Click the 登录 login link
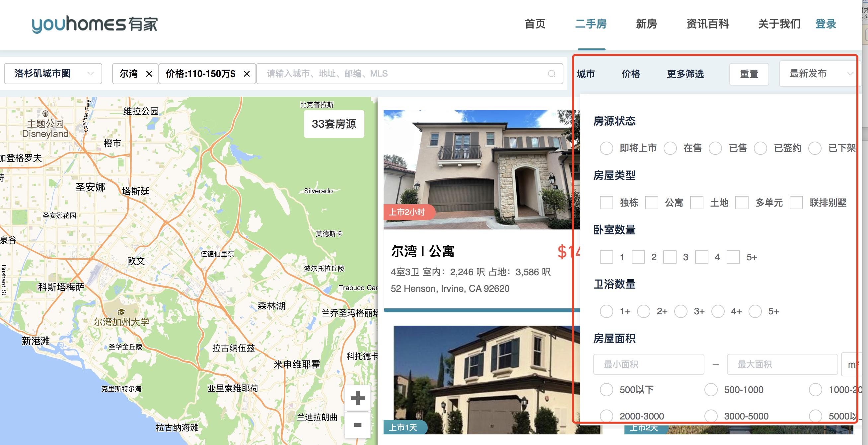 pos(826,24)
